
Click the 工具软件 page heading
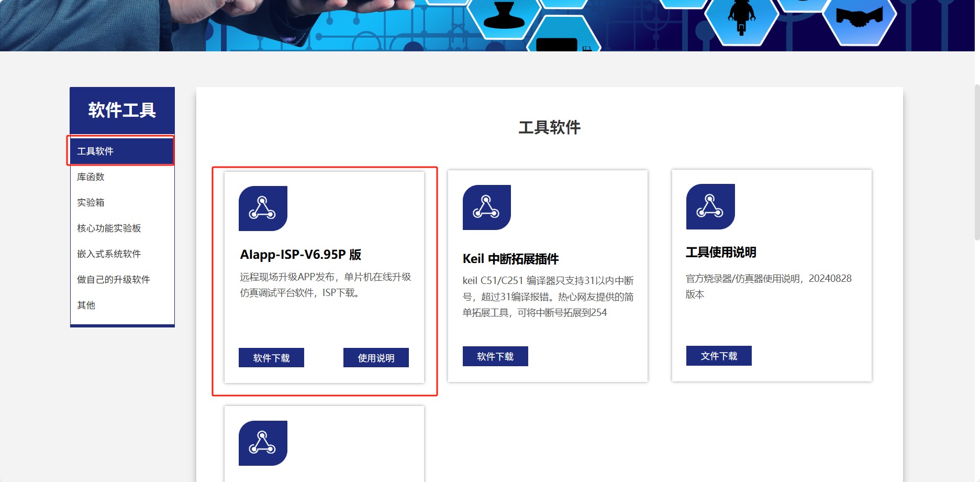pyautogui.click(x=549, y=127)
